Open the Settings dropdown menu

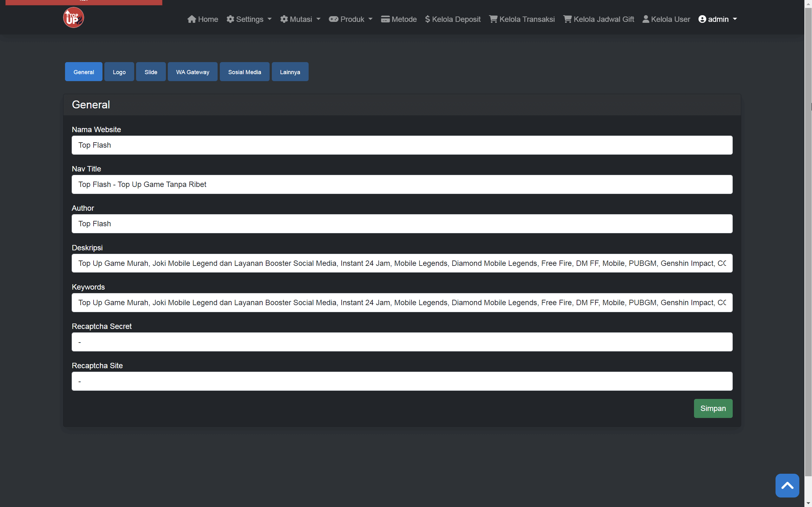click(249, 19)
